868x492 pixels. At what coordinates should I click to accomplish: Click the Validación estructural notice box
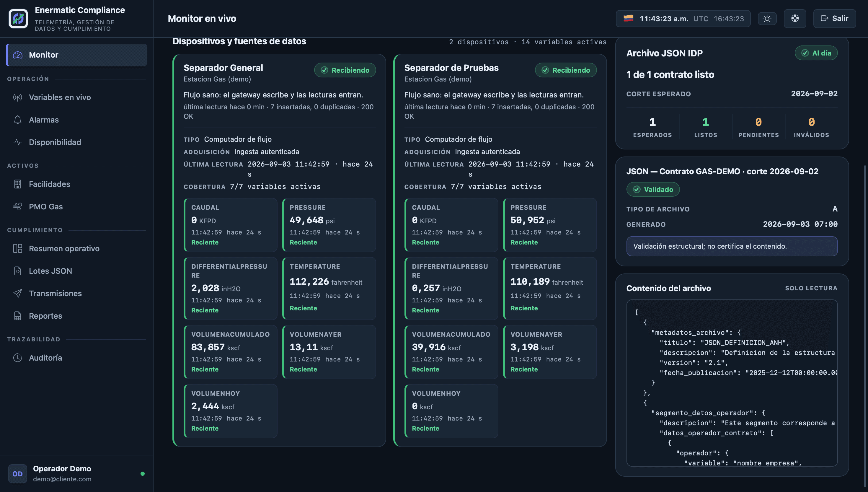[732, 246]
